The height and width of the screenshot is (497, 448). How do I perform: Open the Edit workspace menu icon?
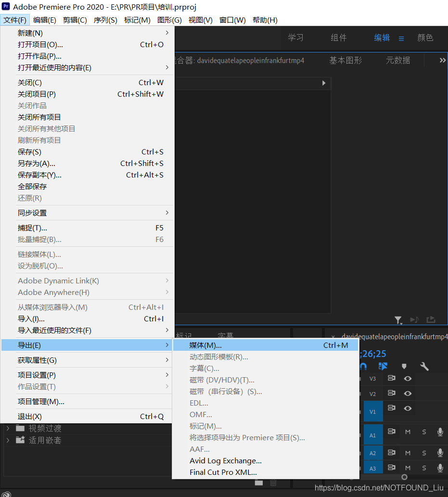401,38
